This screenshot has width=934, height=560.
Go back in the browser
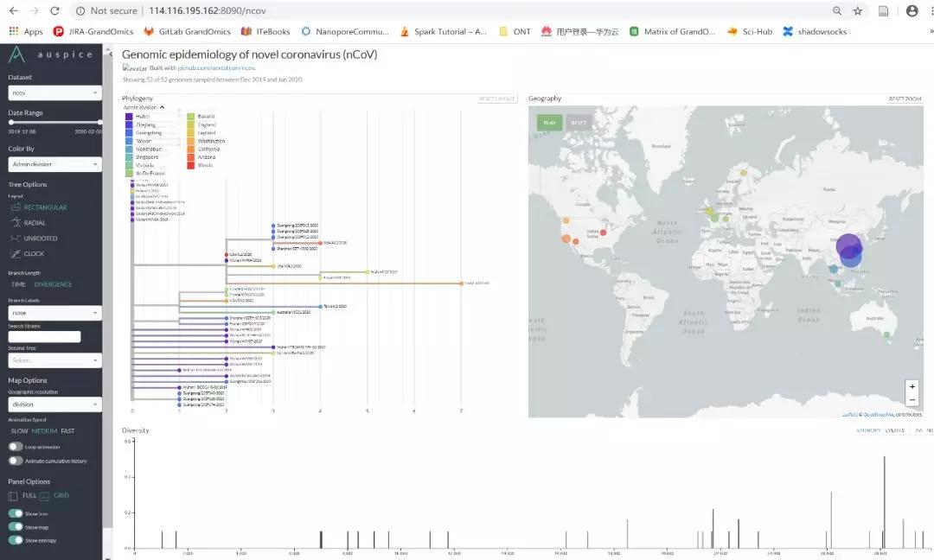tap(14, 10)
